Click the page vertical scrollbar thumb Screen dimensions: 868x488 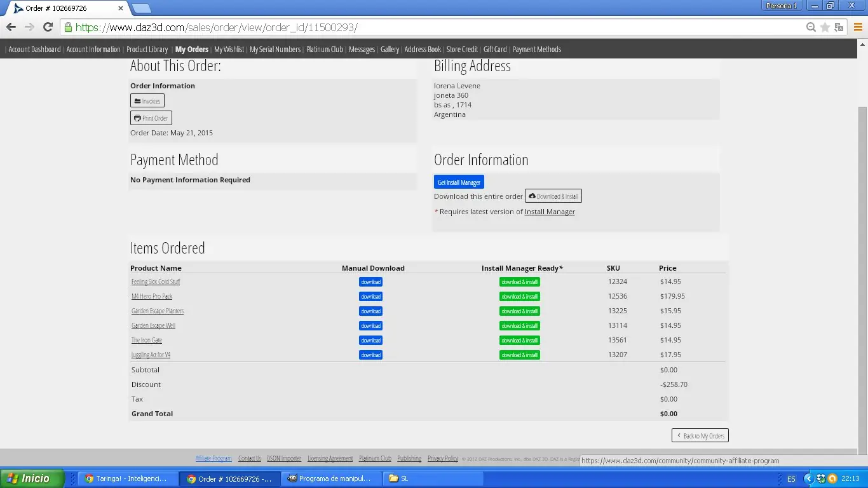[x=863, y=280]
